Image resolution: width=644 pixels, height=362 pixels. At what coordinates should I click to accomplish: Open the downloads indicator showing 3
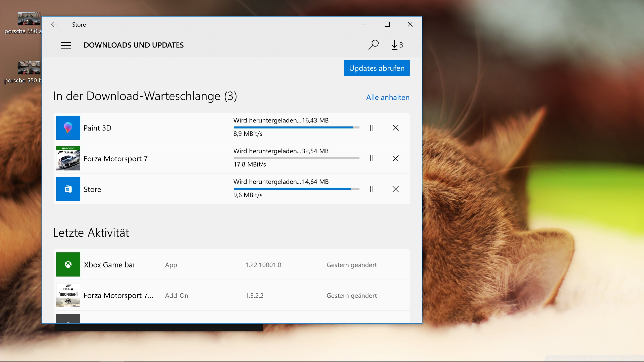pos(397,45)
